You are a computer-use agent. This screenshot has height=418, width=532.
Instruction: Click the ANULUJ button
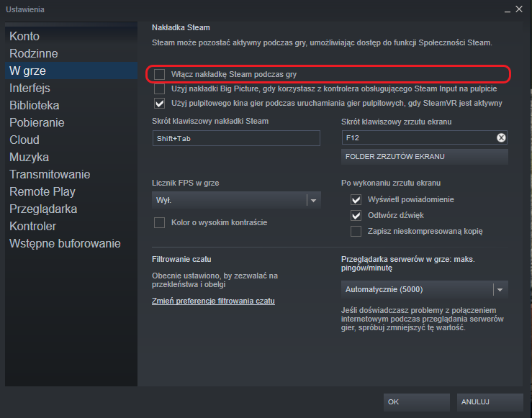490,402
